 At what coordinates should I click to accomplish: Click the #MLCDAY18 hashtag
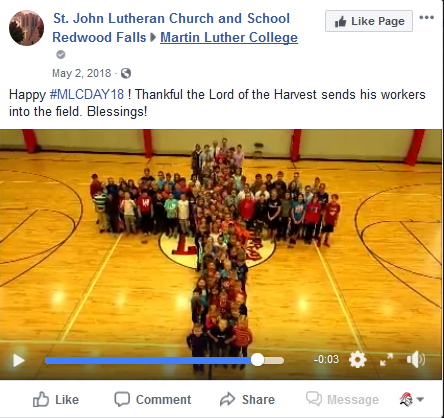coord(87,94)
